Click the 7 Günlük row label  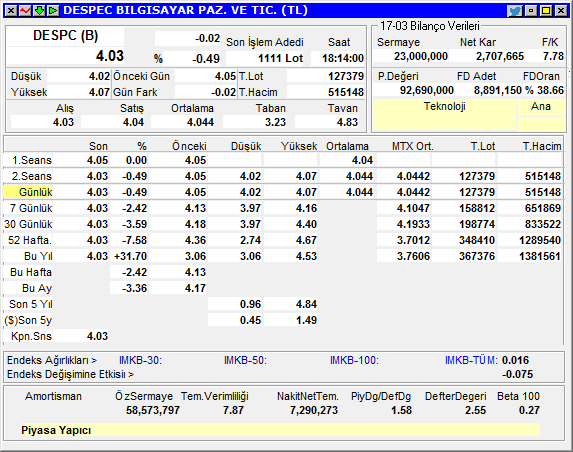click(x=31, y=208)
